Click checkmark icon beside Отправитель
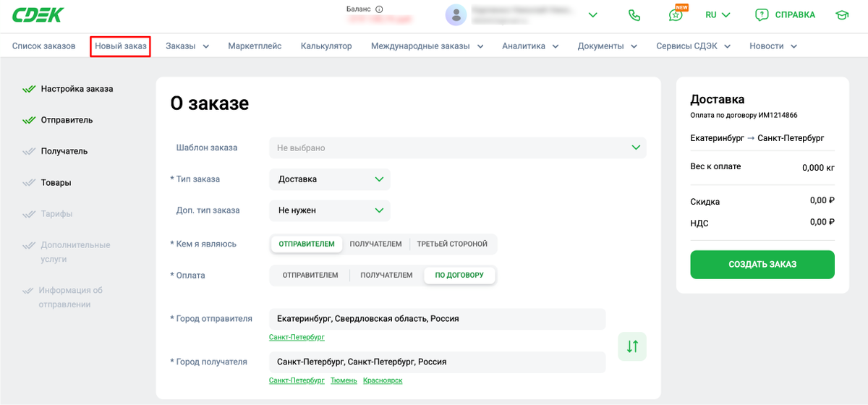Screen dimensions: 868x405 click(29, 120)
